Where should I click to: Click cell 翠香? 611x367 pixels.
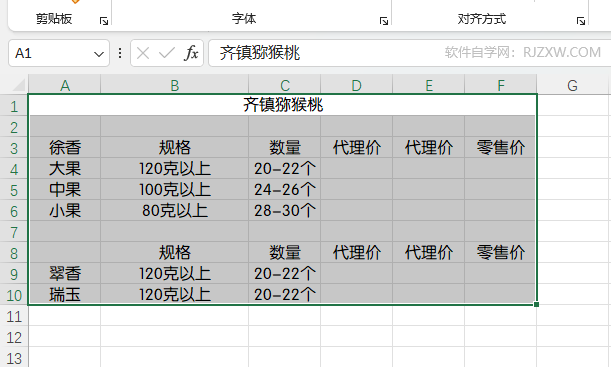pyautogui.click(x=65, y=274)
